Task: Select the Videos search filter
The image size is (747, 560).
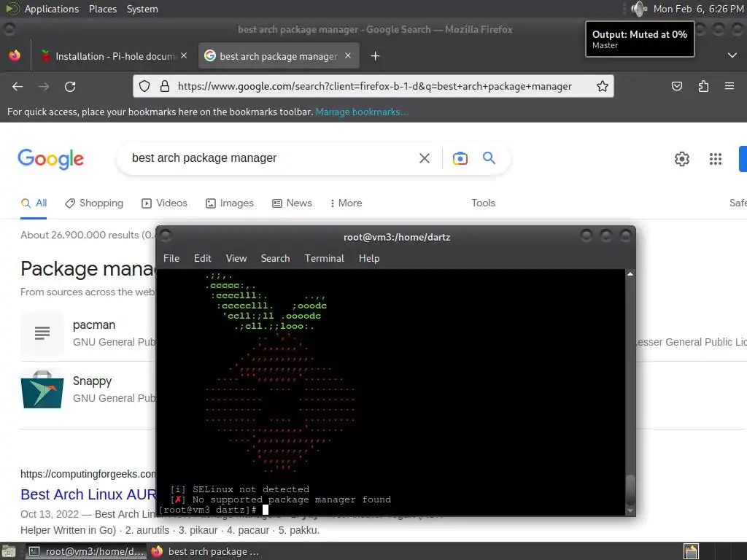Action: (164, 203)
